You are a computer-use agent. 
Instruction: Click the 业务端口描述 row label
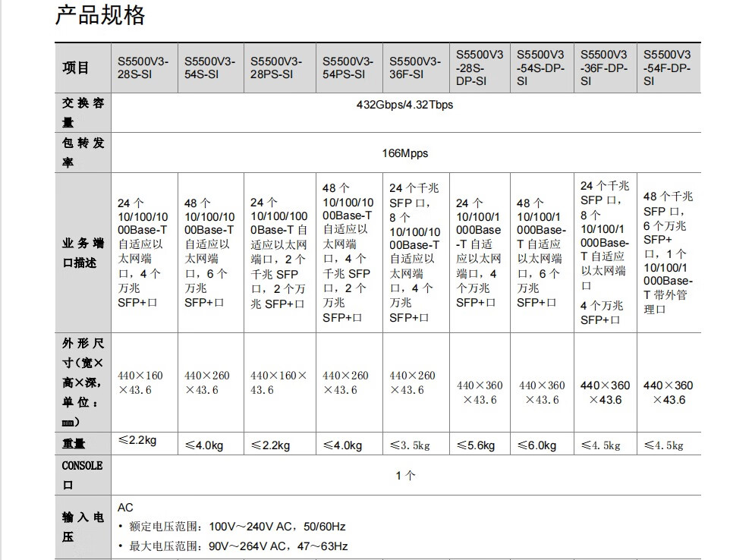tap(83, 253)
